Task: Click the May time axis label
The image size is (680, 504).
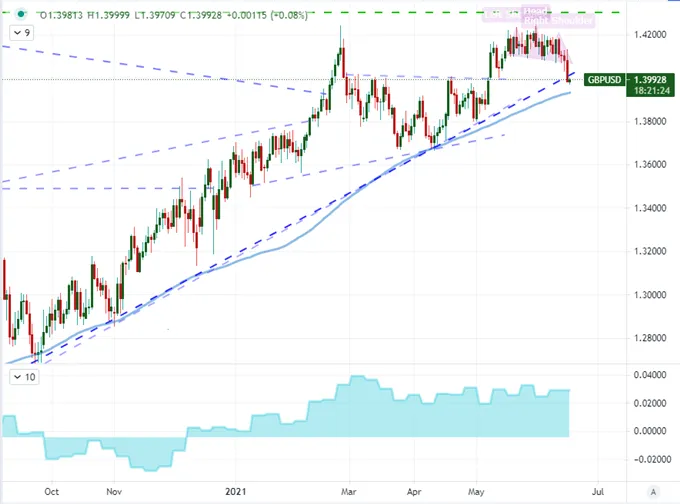Action: coord(476,492)
